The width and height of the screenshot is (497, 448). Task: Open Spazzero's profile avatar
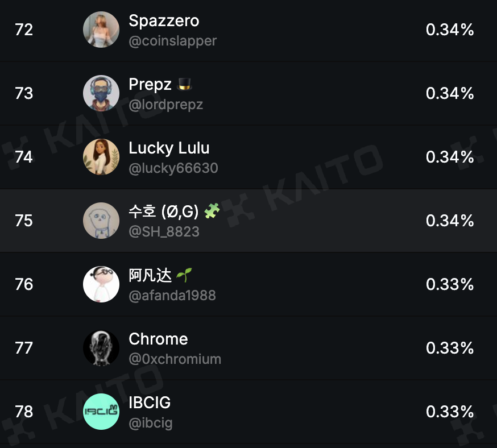(x=101, y=30)
